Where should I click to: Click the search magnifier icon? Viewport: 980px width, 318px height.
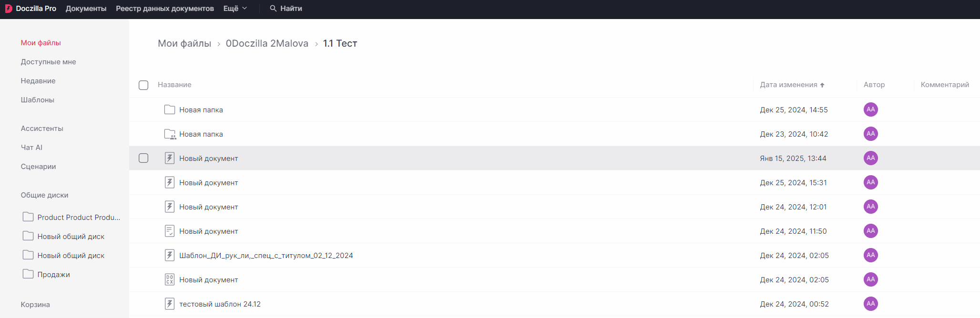pos(273,9)
